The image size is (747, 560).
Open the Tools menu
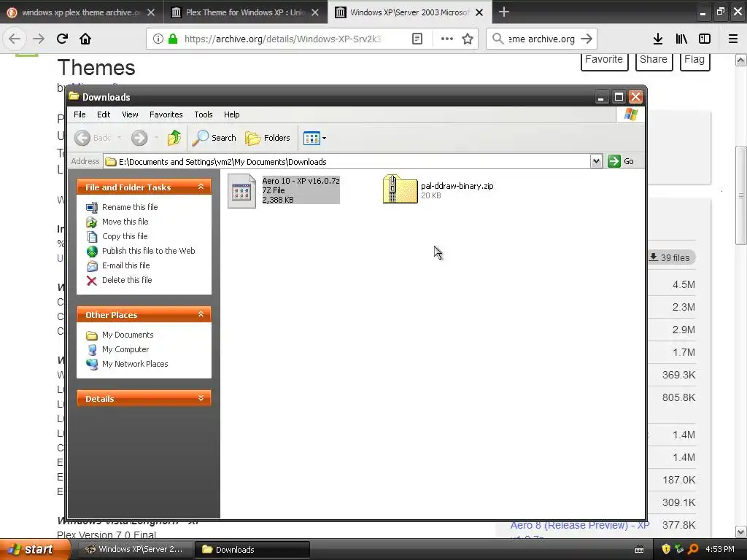203,114
